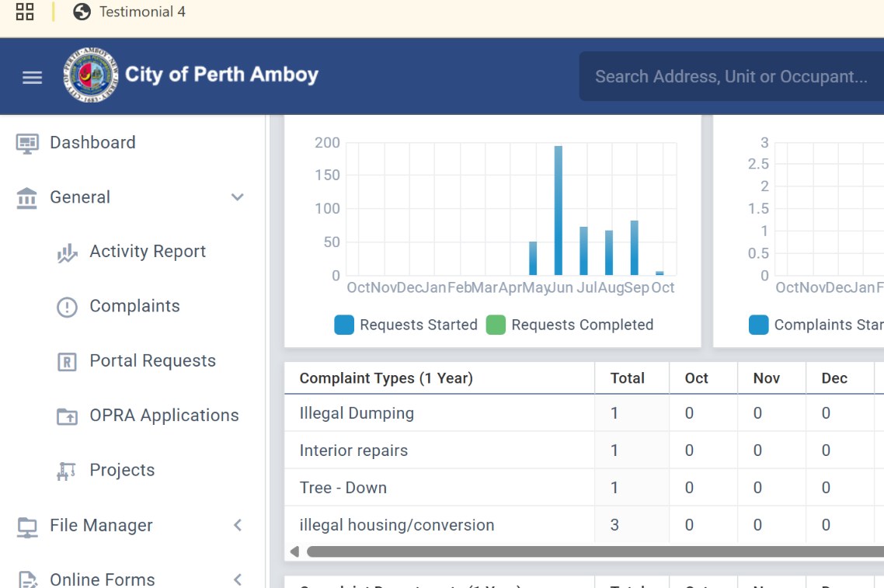Click the globe icon beside Testimonial 4

82,12
